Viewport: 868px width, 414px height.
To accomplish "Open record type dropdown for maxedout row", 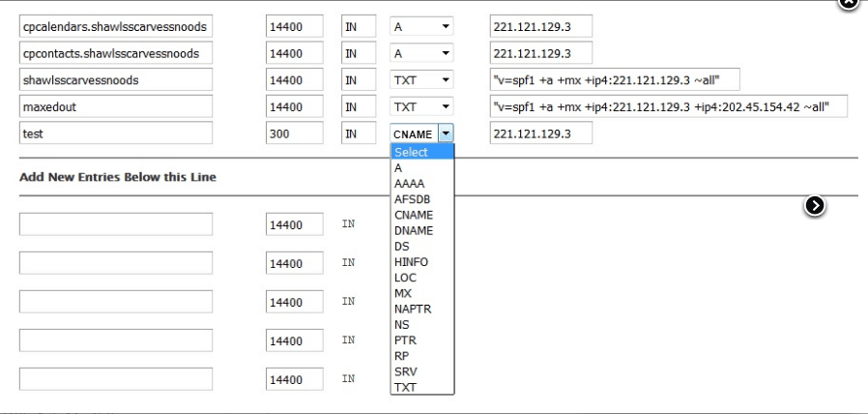I will [x=421, y=106].
